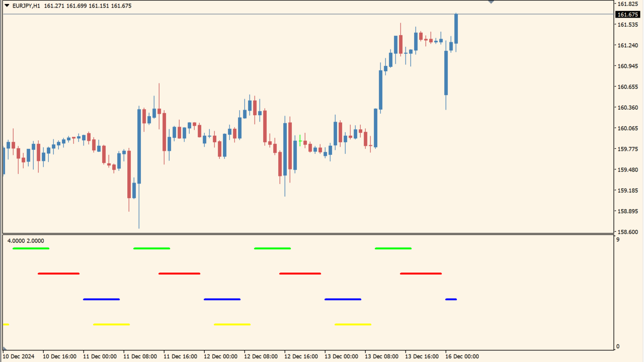
Task: Click the gray chart shift marker at top
Action: pyautogui.click(x=491, y=2)
